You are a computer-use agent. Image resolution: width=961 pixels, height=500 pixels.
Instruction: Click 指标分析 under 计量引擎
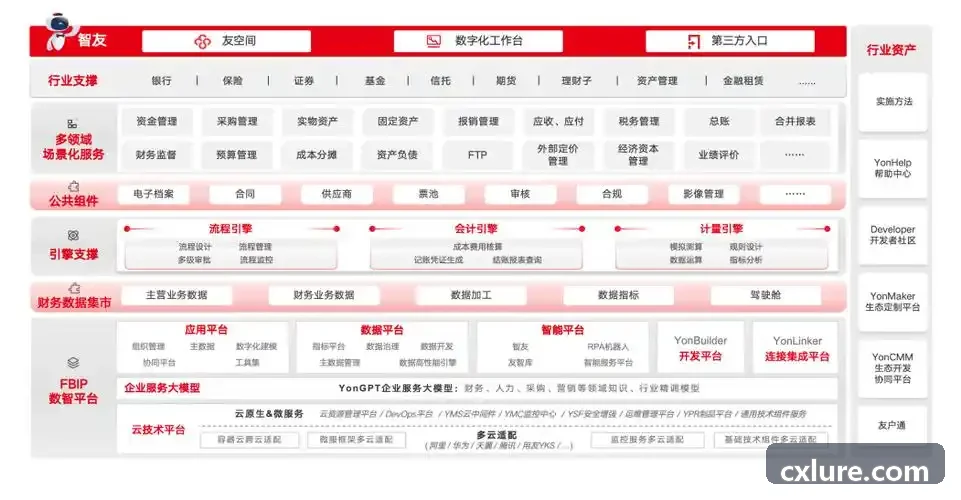click(746, 260)
